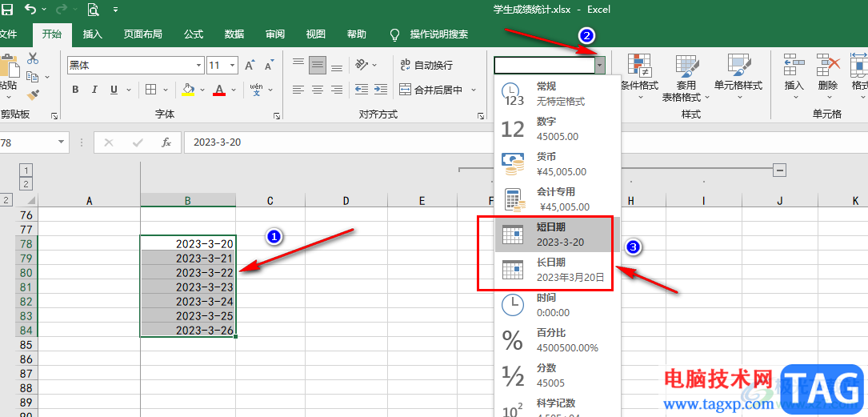Click the Print Preview icon in title bar

[x=93, y=9]
